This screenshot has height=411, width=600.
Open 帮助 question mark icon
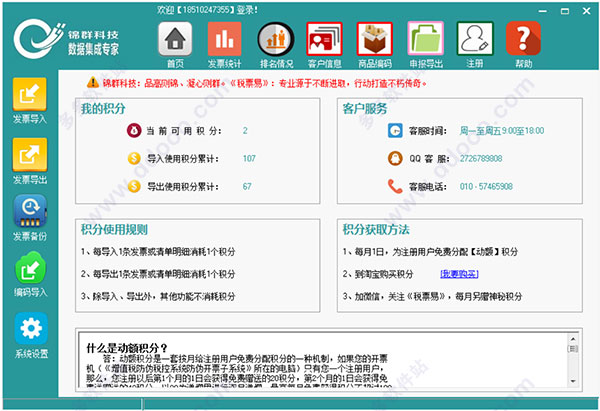coord(523,38)
